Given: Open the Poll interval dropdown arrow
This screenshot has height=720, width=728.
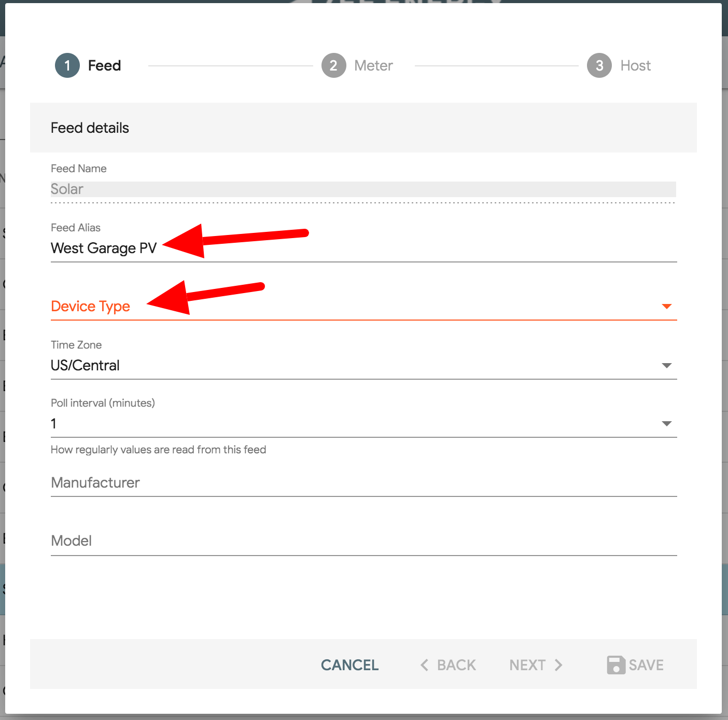Looking at the screenshot, I should (667, 424).
